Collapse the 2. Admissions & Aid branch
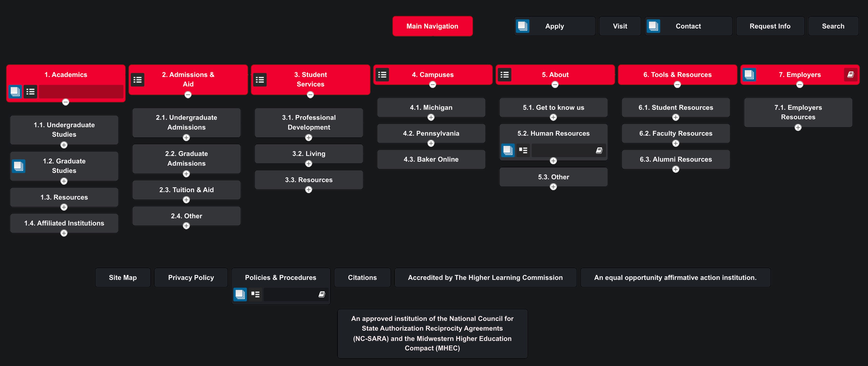Screen dimensions: 868x366 [x=188, y=95]
